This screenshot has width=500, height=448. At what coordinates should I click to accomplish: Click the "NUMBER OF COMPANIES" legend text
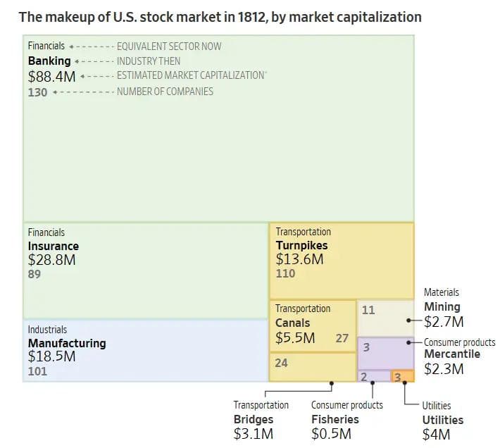[165, 92]
